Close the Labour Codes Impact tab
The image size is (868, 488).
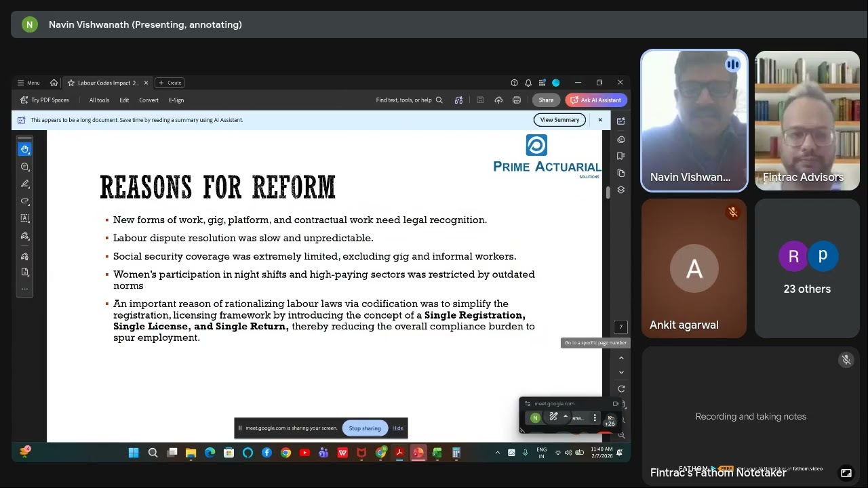coord(146,83)
